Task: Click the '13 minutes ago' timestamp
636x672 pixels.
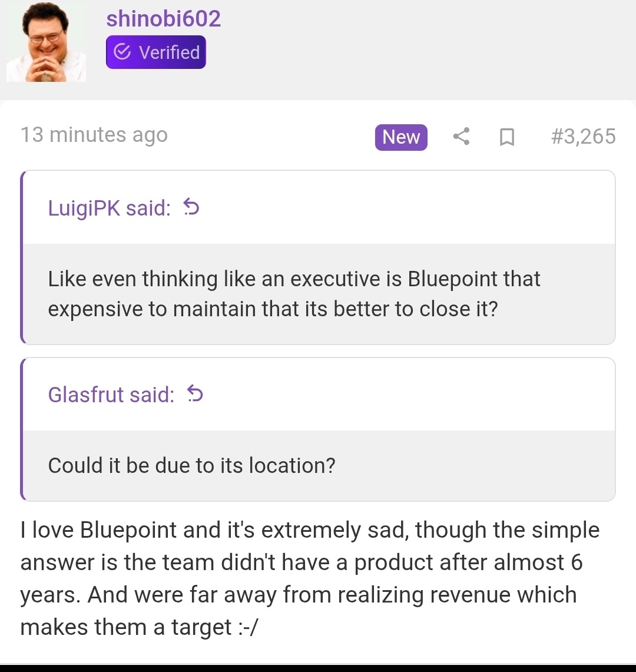Action: tap(94, 135)
